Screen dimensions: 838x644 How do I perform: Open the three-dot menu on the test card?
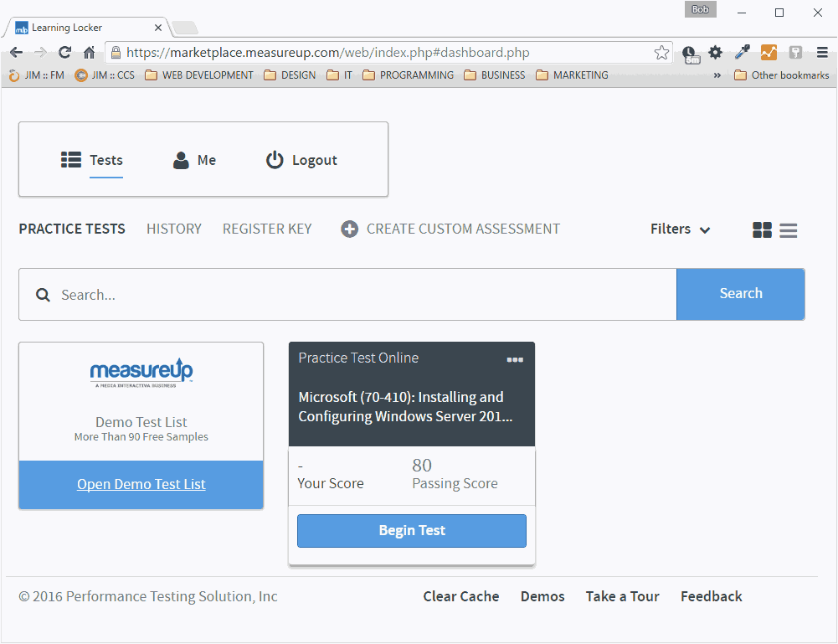click(x=515, y=359)
